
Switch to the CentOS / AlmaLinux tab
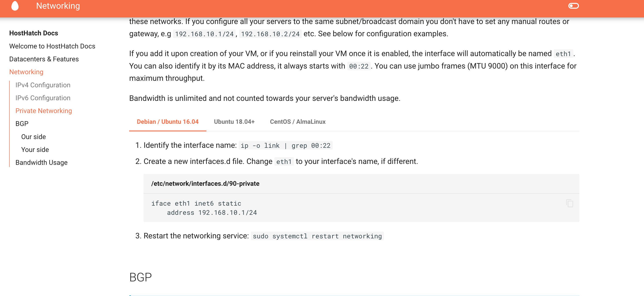coord(298,122)
